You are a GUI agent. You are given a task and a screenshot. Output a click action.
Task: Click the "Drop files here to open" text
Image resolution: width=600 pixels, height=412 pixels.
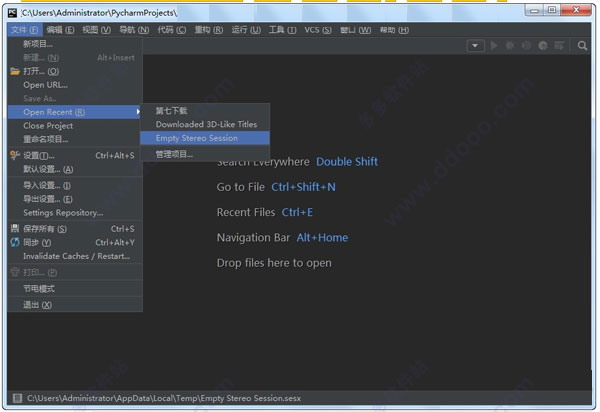[274, 263]
